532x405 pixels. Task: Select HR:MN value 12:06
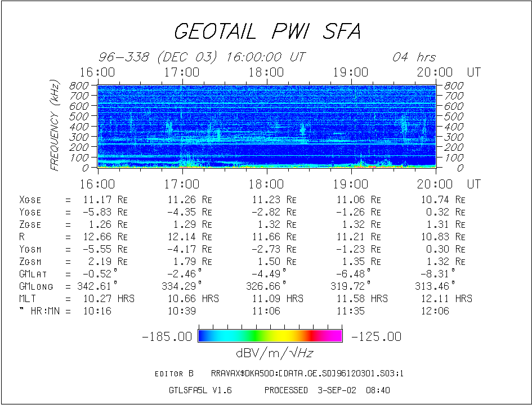[435, 311]
